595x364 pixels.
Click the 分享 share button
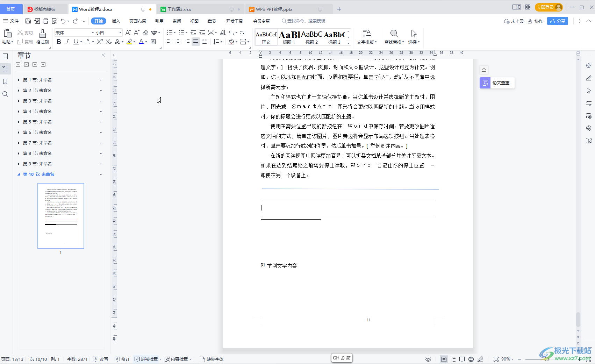(x=558, y=21)
